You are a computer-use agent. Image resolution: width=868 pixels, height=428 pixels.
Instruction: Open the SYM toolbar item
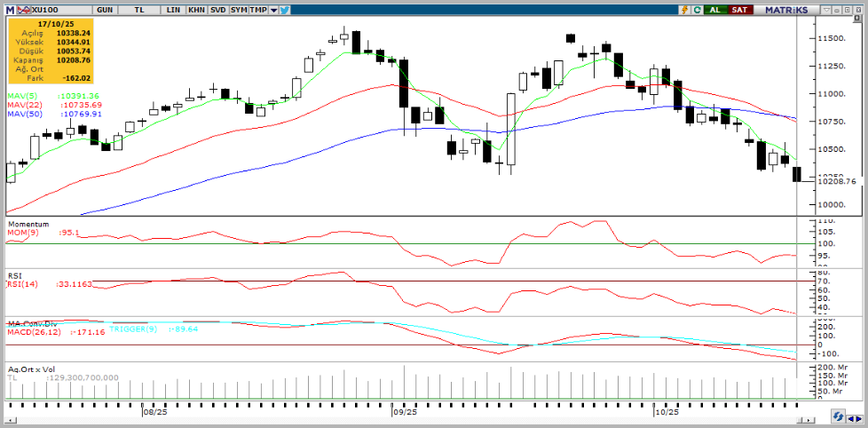(238, 9)
